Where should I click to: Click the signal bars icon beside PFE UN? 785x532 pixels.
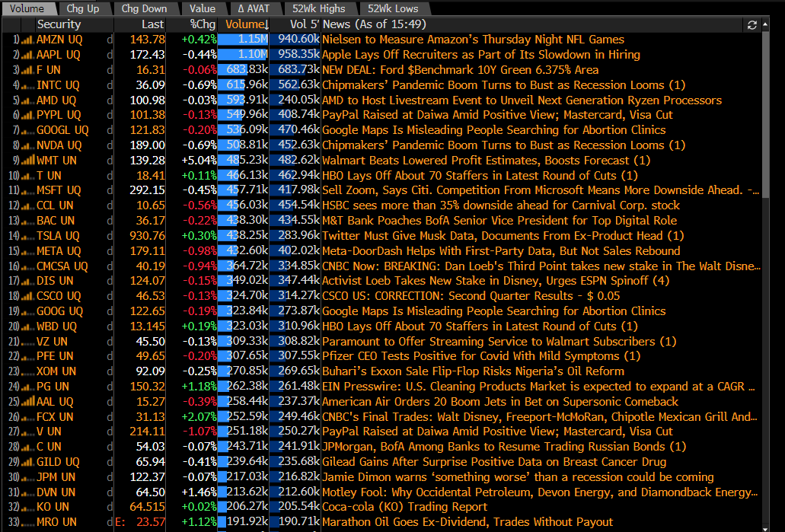(x=27, y=357)
